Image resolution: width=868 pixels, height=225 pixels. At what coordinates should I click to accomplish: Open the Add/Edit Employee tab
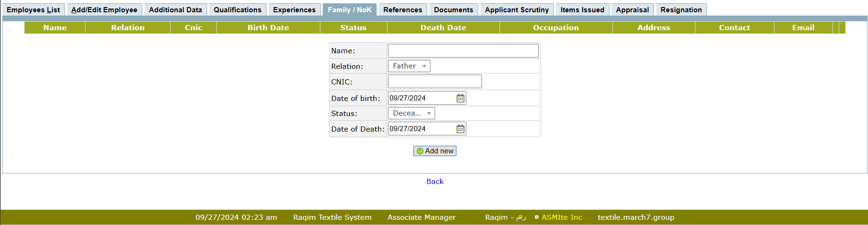[x=104, y=10]
